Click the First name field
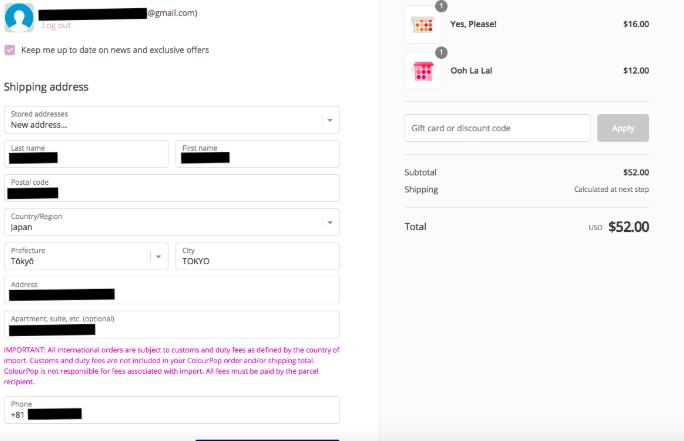Screen dimensions: 684x441 tap(257, 153)
